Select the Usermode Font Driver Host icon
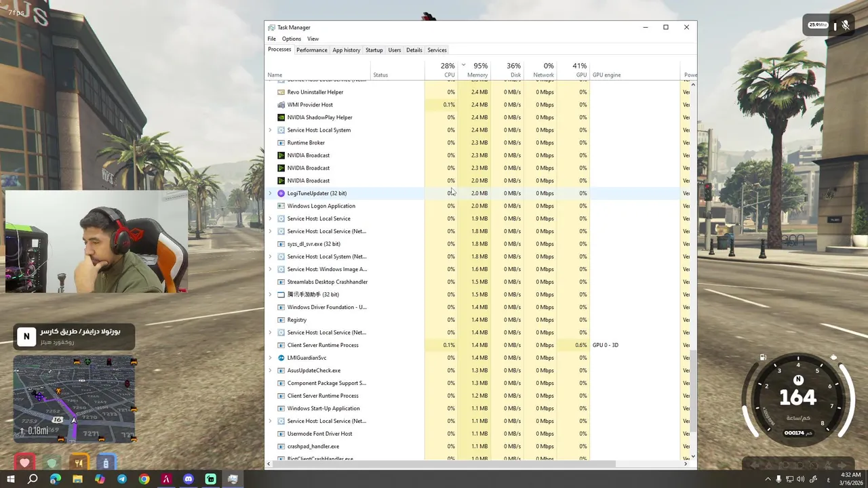This screenshot has width=868, height=488. [281, 434]
